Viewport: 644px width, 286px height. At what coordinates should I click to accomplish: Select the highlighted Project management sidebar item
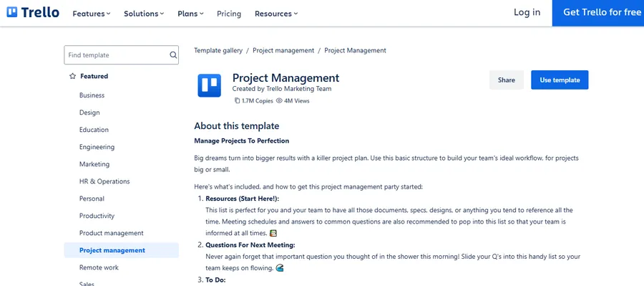click(121, 250)
